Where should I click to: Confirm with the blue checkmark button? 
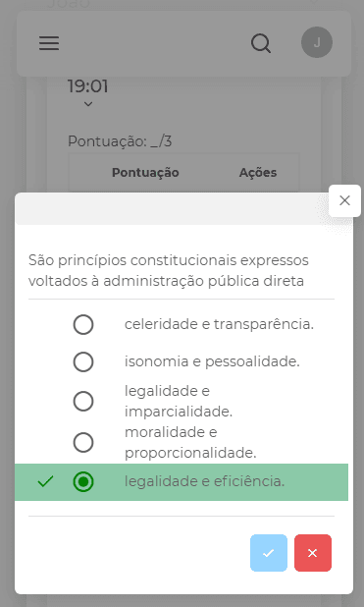[269, 553]
